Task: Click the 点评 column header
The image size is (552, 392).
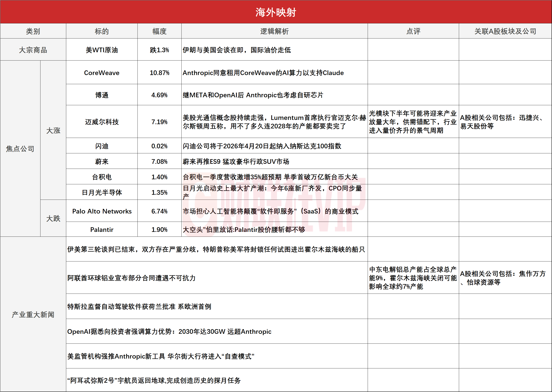Action: 413,31
